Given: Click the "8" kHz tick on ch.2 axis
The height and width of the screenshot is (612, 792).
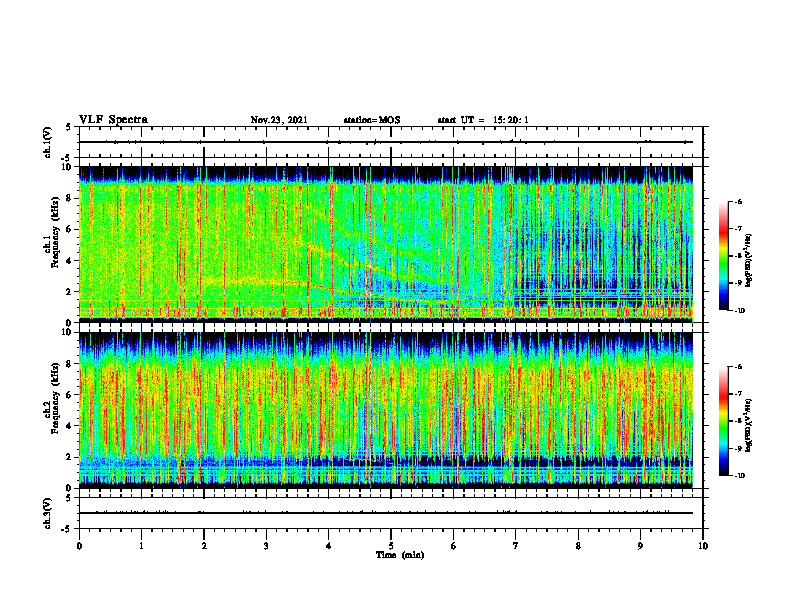Looking at the screenshot, I should coord(70,364).
